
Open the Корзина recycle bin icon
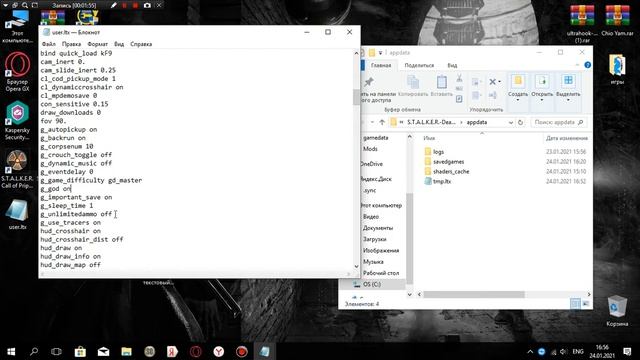tap(617, 311)
